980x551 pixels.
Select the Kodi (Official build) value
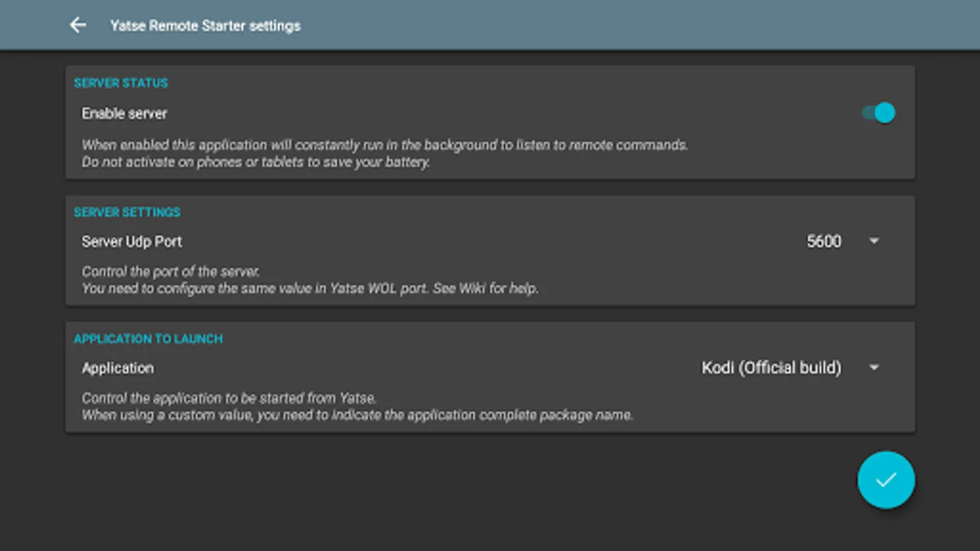pos(771,368)
